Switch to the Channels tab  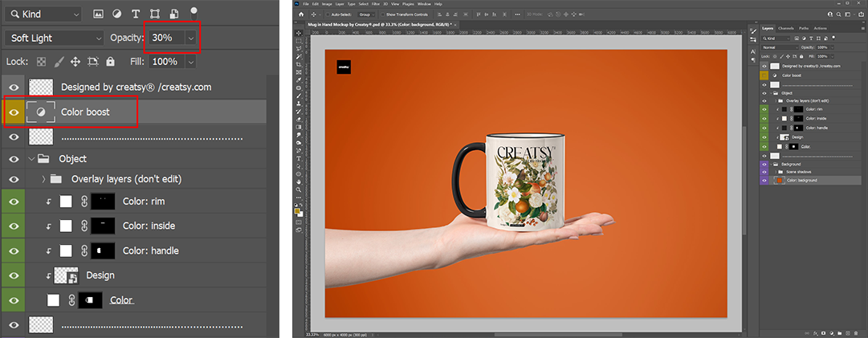[x=786, y=28]
